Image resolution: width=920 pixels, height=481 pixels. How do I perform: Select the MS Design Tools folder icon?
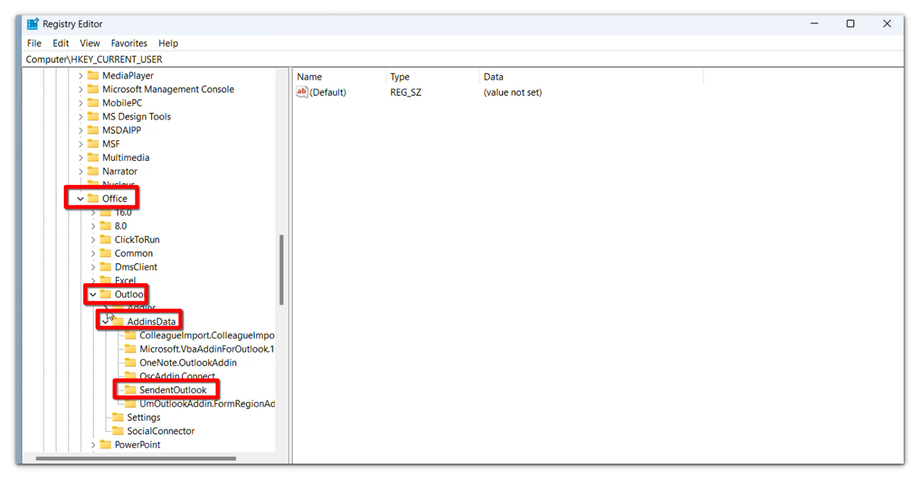[x=93, y=116]
